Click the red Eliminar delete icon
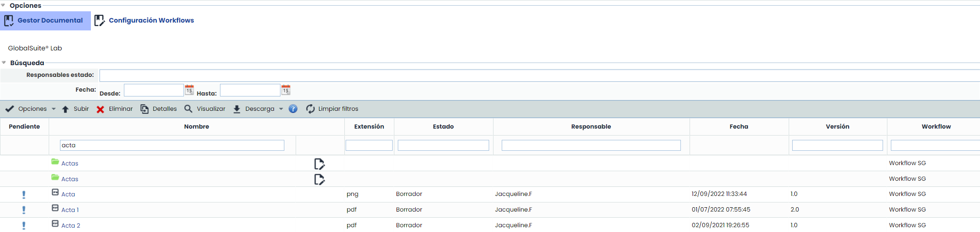The image size is (980, 232). (x=100, y=109)
